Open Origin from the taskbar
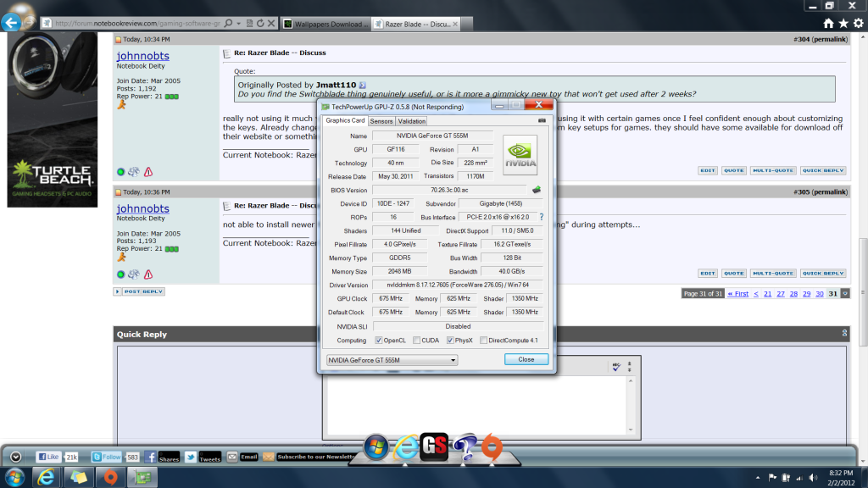 111,477
